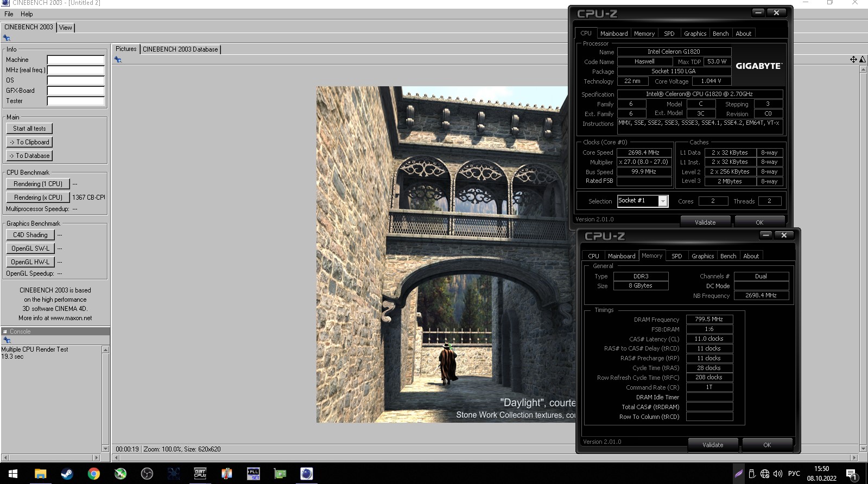
Task: Click the GFX-Board input field
Action: tap(75, 91)
